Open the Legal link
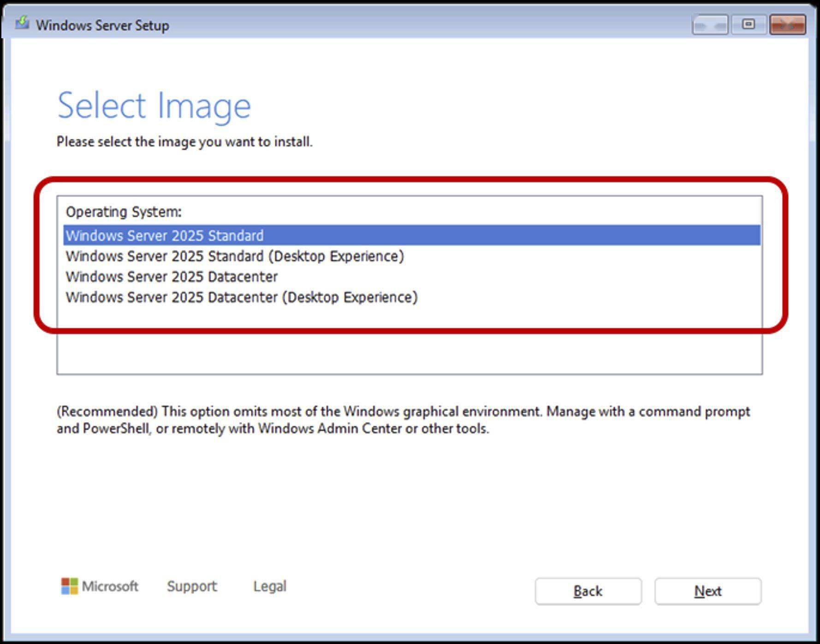Image resolution: width=820 pixels, height=644 pixels. click(x=270, y=586)
